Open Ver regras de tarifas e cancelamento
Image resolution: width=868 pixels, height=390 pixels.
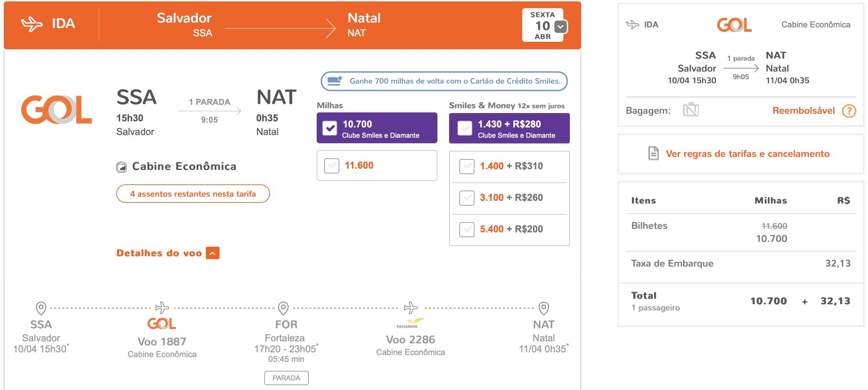tap(748, 154)
